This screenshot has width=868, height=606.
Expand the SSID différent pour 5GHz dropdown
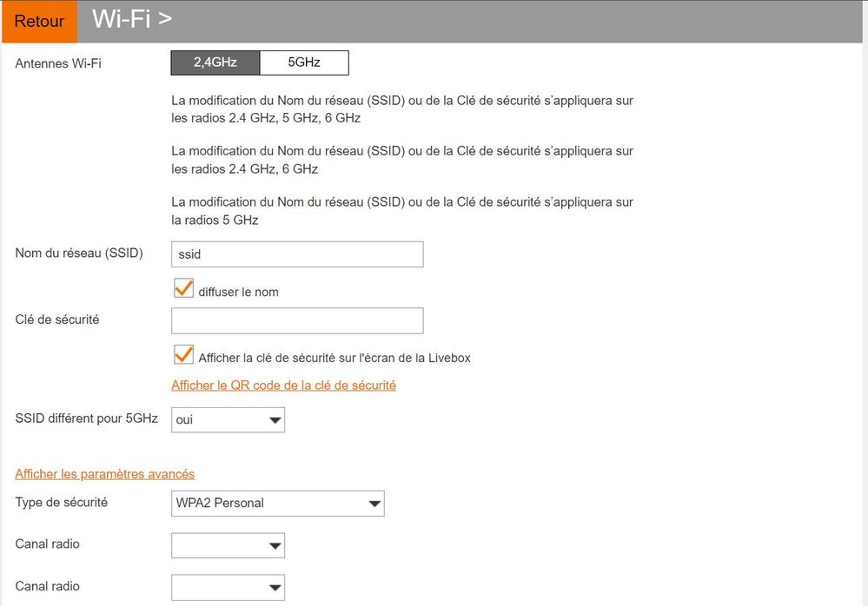click(x=228, y=419)
